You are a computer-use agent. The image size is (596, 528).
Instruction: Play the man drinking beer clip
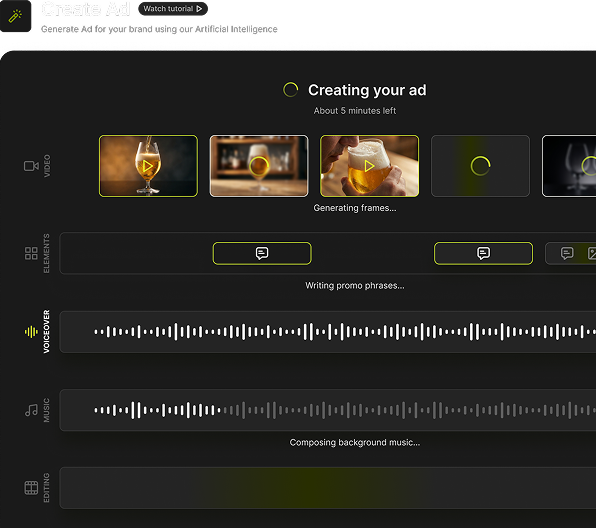pyautogui.click(x=369, y=166)
